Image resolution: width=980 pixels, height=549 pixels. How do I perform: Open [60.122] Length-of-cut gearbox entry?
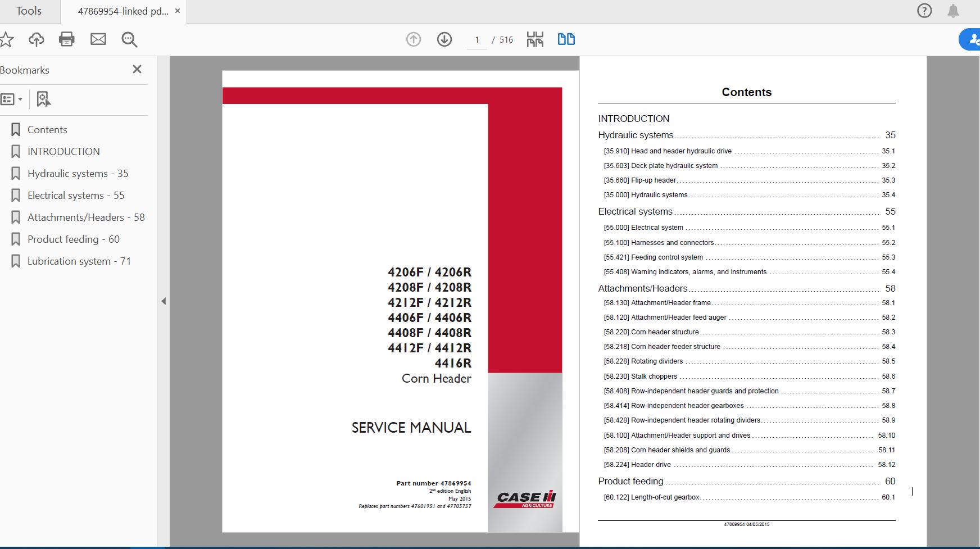(x=750, y=497)
